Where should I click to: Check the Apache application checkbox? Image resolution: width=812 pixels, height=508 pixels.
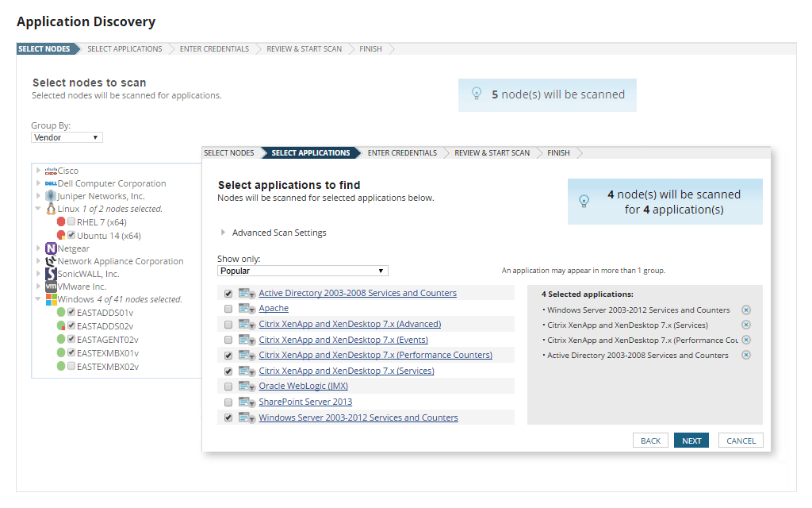(x=228, y=308)
